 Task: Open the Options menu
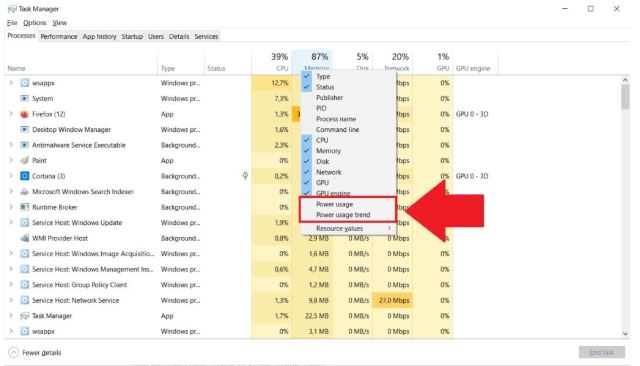(35, 23)
